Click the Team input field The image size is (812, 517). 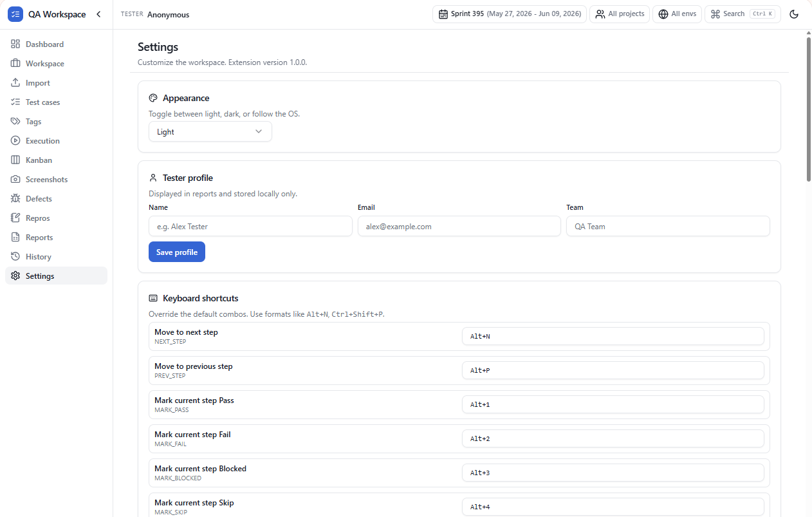click(668, 226)
